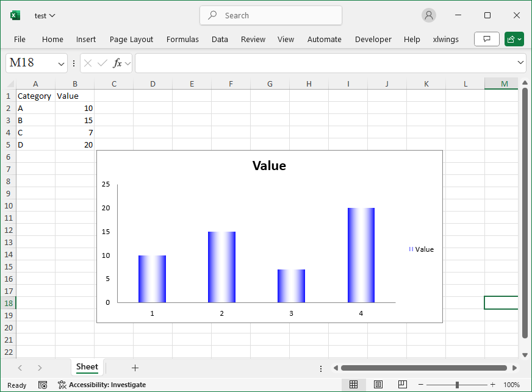The height and width of the screenshot is (392, 532).
Task: Open the File menu
Action: pyautogui.click(x=20, y=39)
